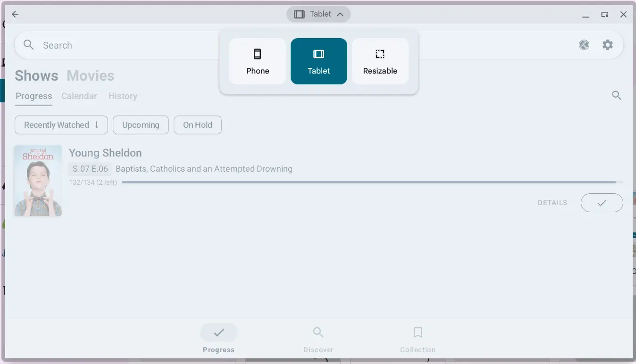
Task: Open settings via gear icon
Action: [x=608, y=45]
